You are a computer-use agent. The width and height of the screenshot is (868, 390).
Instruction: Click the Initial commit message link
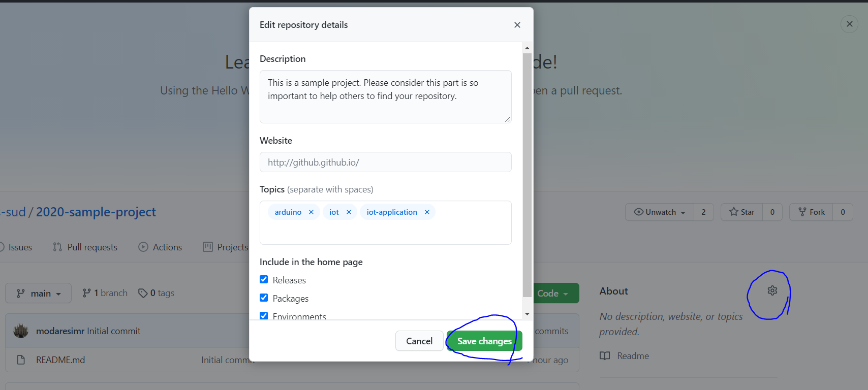pyautogui.click(x=114, y=331)
